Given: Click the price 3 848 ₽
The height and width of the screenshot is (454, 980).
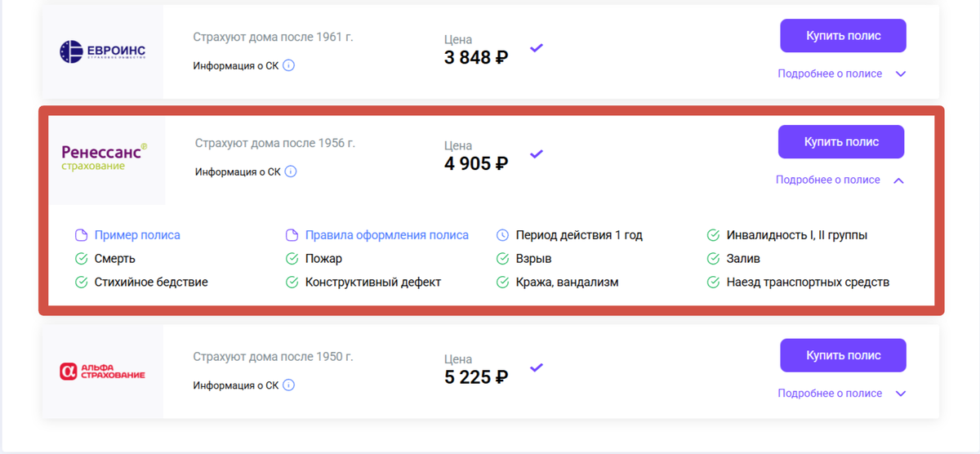Looking at the screenshot, I should [476, 58].
